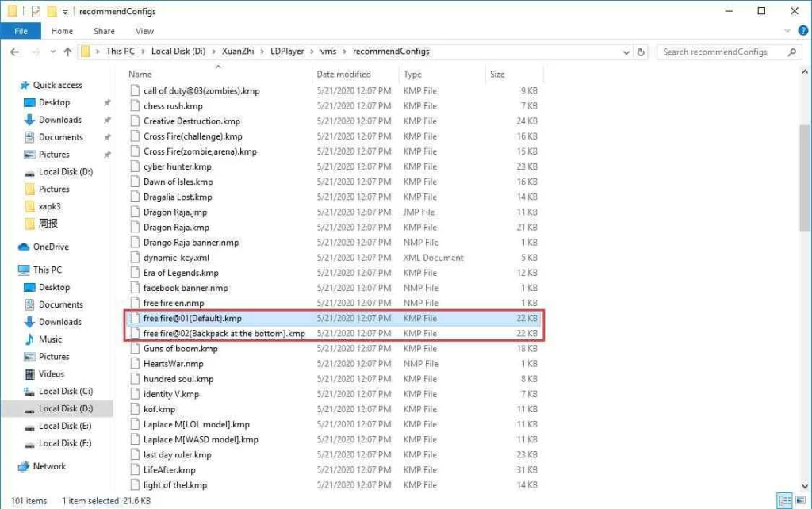Select Quick access in the navigation pane
Screen dimensions: 812x509
[x=57, y=85]
